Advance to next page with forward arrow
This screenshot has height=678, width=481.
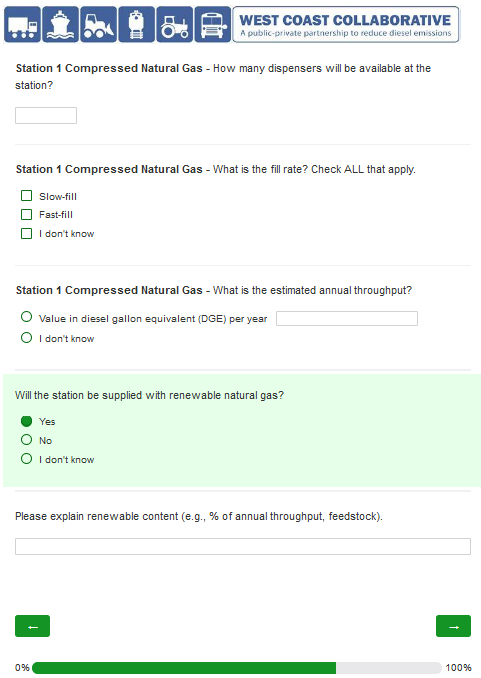point(453,626)
